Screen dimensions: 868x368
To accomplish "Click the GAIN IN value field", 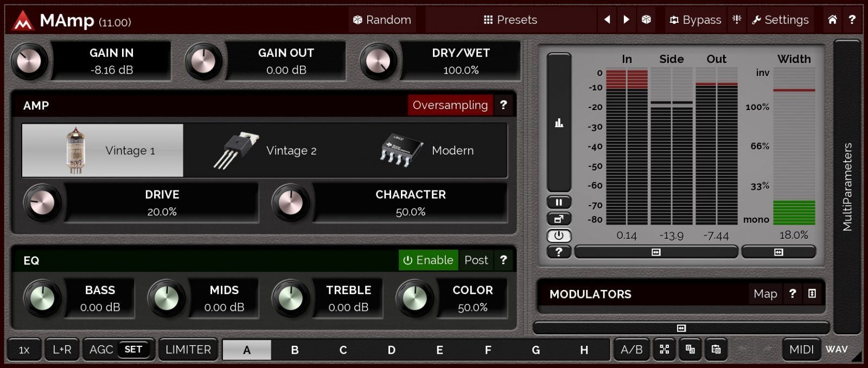I will click(x=111, y=61).
